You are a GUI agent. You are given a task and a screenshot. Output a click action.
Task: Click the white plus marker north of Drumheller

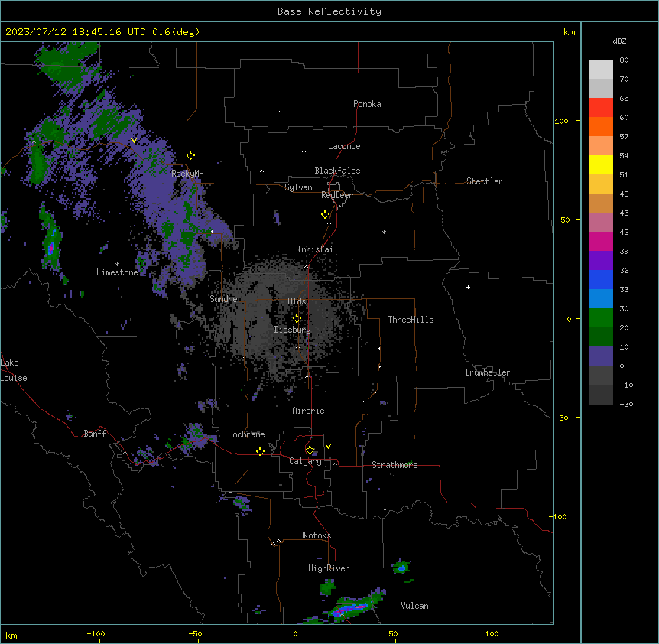point(468,287)
